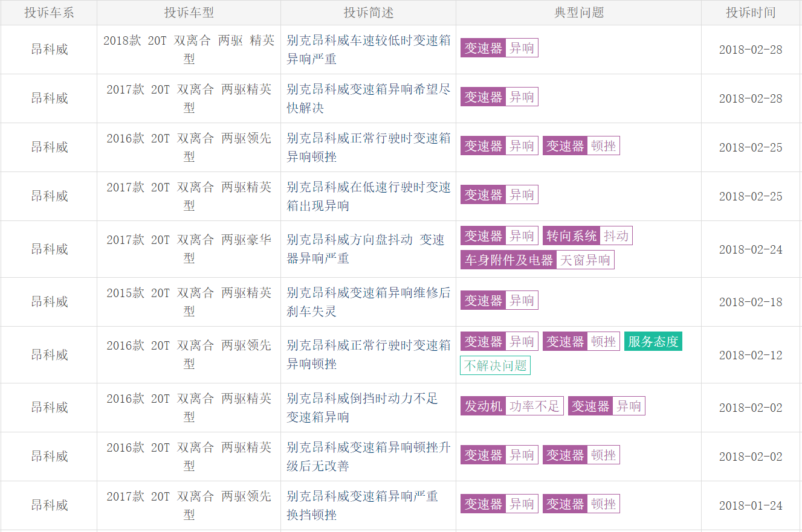Open the 正常行驶时变速箱异响顿挫 complaint dated 2018-02-12
The height and width of the screenshot is (532, 802).
[x=369, y=354]
